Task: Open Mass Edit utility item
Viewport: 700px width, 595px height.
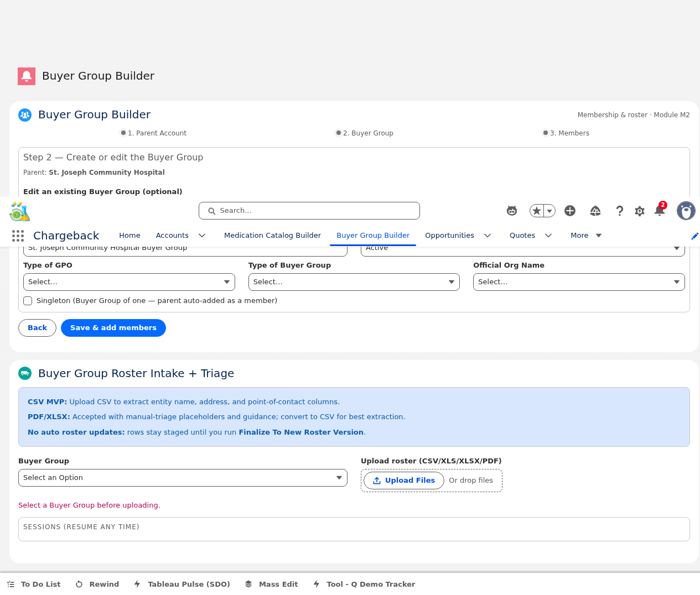Action: (272, 584)
